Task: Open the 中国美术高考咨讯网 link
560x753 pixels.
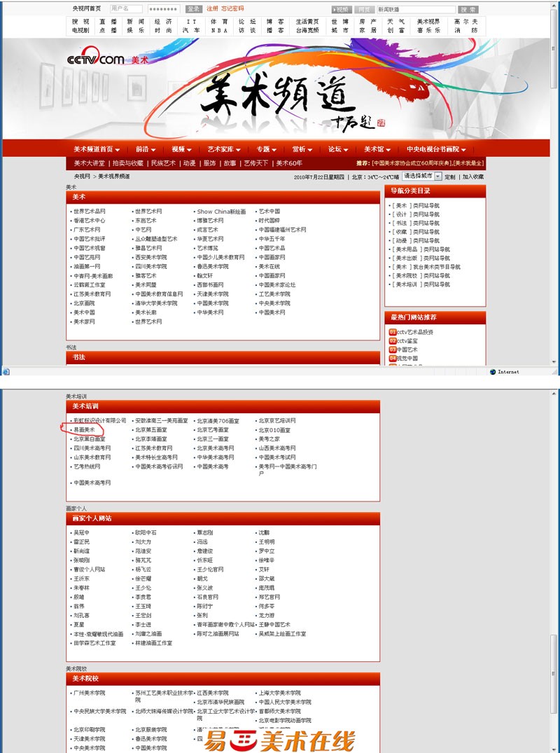Action: point(159,467)
